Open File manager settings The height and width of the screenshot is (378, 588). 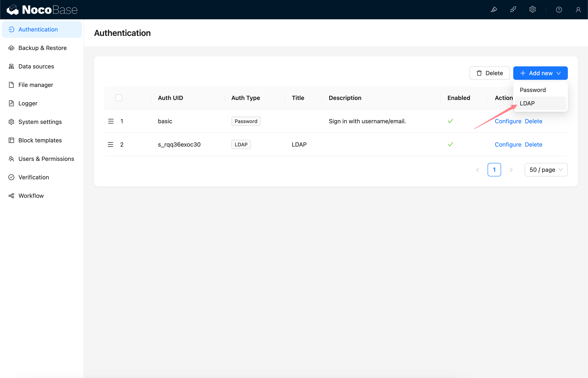[42, 85]
